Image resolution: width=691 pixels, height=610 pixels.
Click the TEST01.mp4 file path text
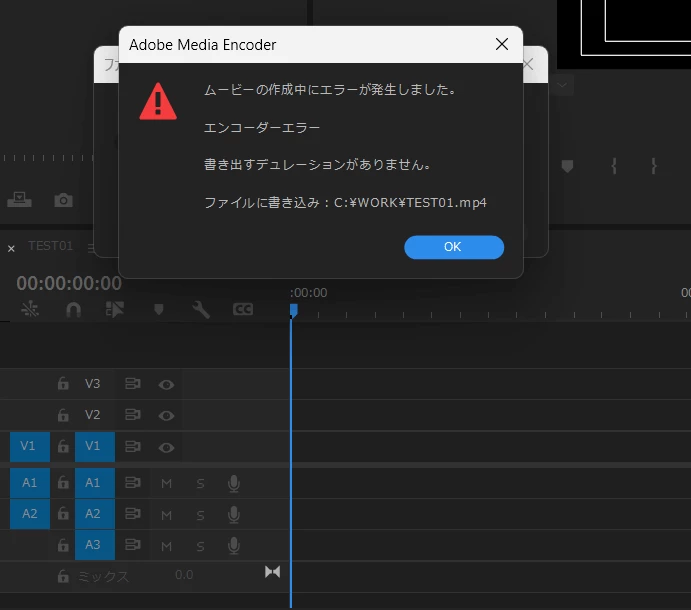point(410,203)
